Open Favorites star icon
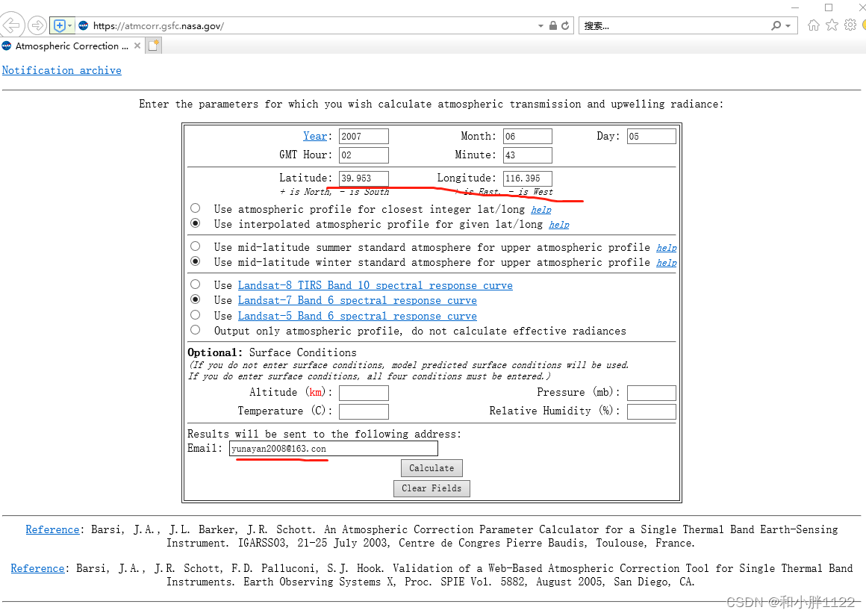866x616 pixels. [x=832, y=25]
